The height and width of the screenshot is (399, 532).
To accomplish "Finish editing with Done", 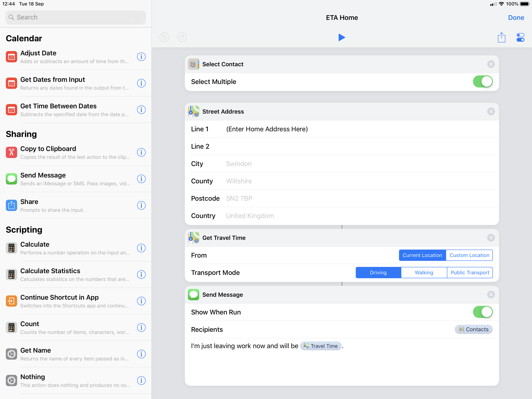I will click(x=516, y=18).
